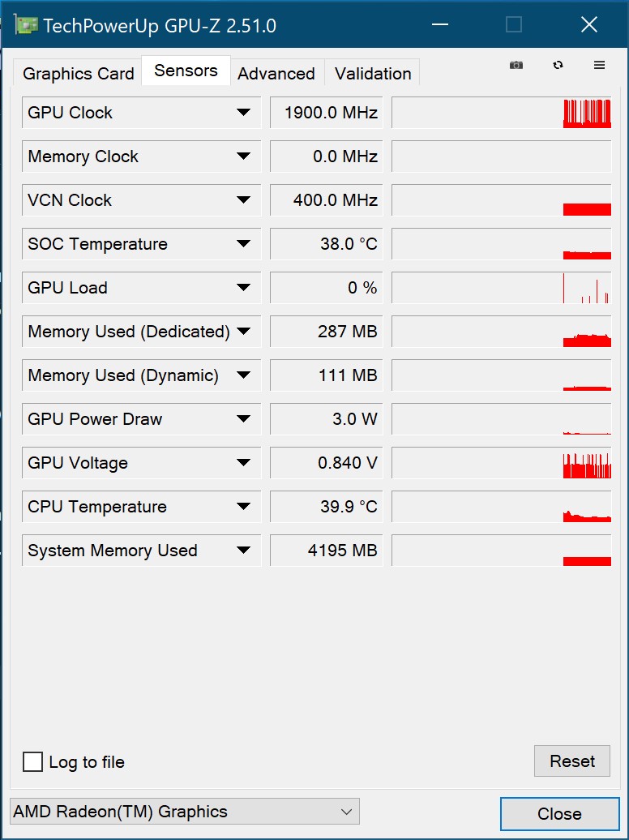
Task: Click the Memory Used (Dedicated) value field
Action: pos(326,332)
